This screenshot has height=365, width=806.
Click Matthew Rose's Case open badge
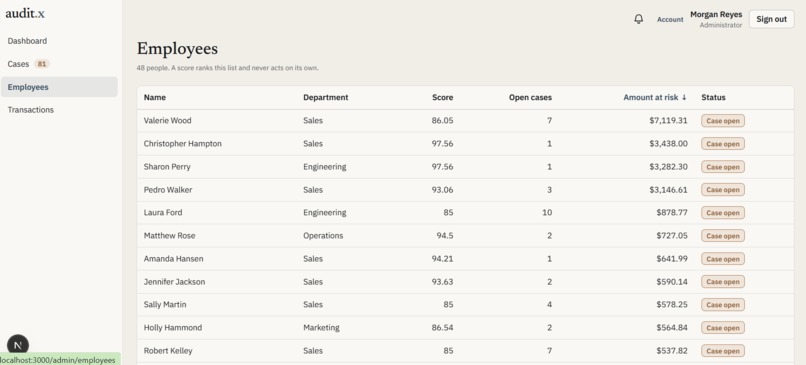click(723, 236)
